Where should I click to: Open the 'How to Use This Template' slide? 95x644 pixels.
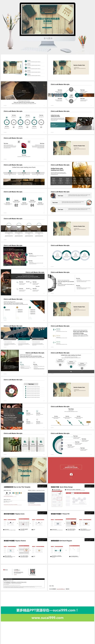click(x=24, y=497)
